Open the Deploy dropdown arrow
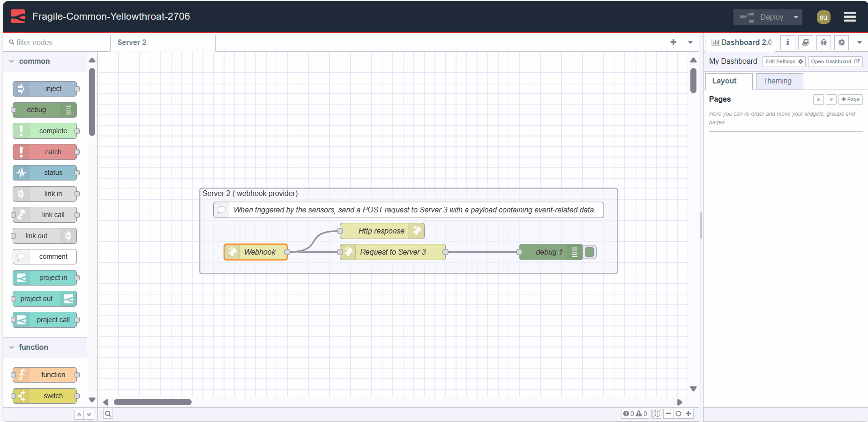Image resolution: width=868 pixels, height=422 pixels. click(x=796, y=17)
